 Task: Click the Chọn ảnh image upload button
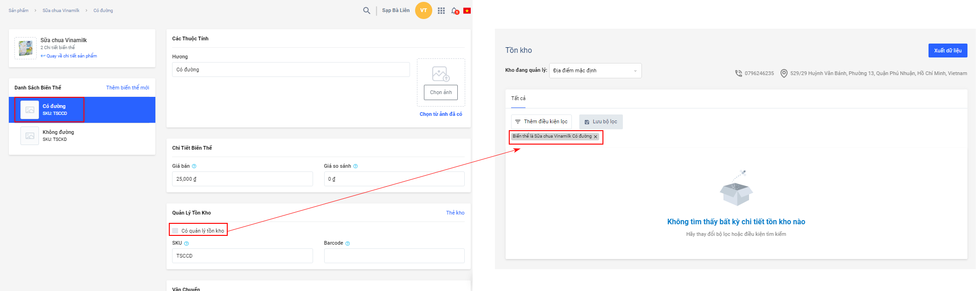(441, 92)
